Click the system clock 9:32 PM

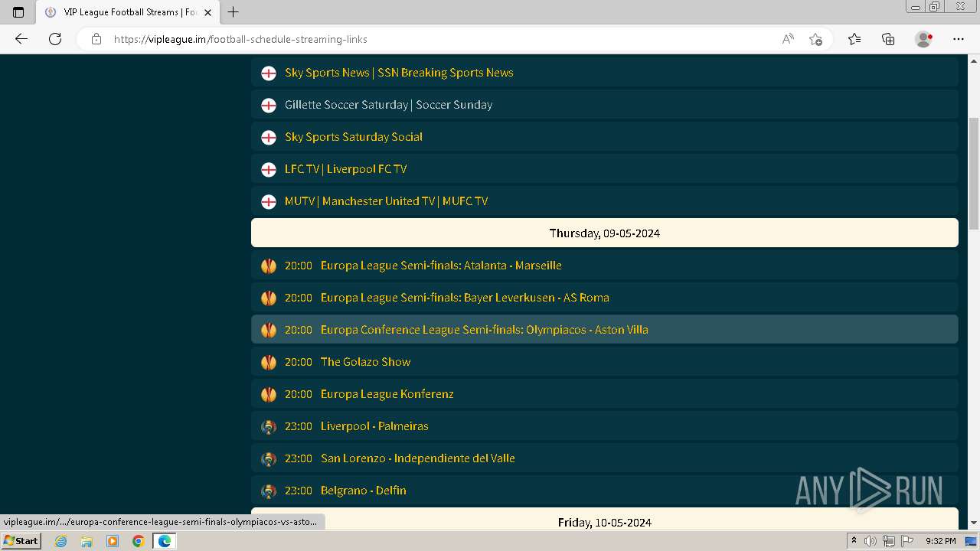[x=940, y=541]
